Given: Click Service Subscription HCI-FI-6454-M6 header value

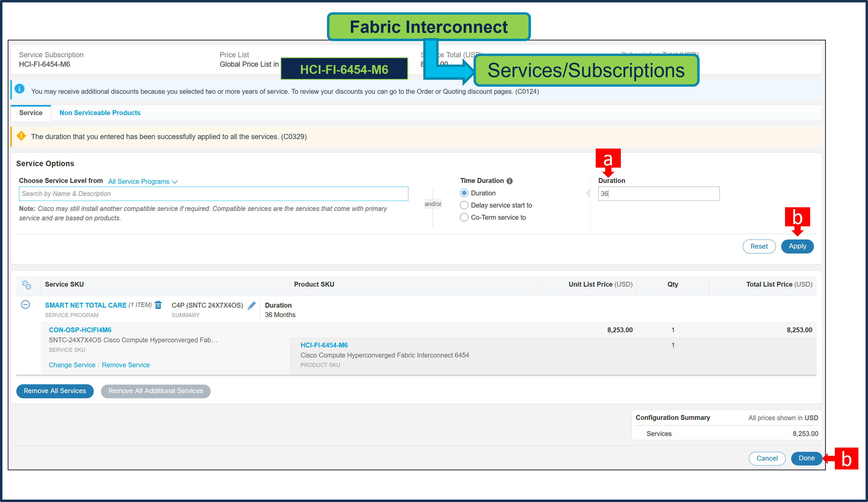Looking at the screenshot, I should click(44, 64).
